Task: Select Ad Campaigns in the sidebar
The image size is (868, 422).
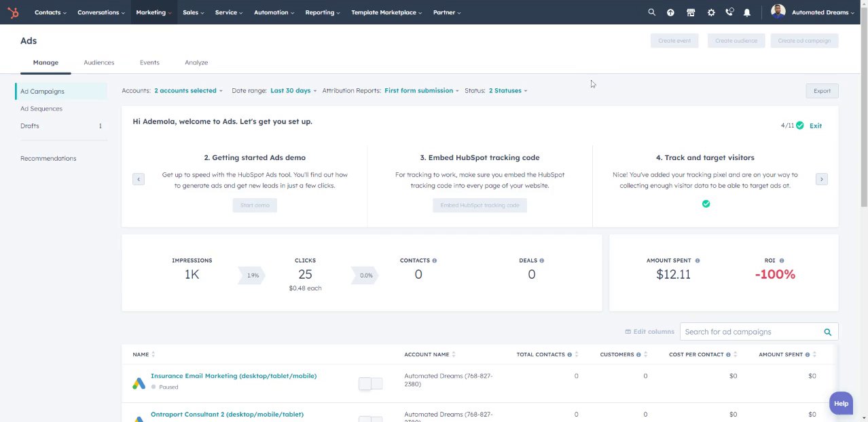Action: [61, 92]
